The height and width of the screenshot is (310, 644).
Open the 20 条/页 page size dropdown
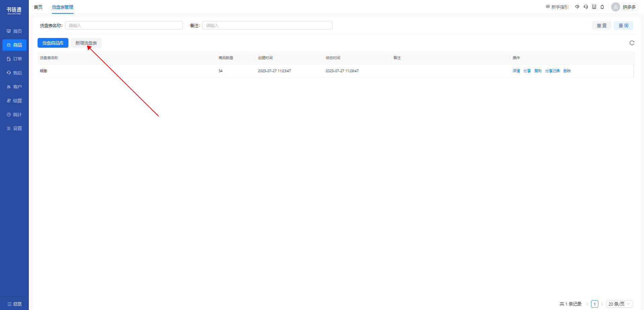[620, 304]
